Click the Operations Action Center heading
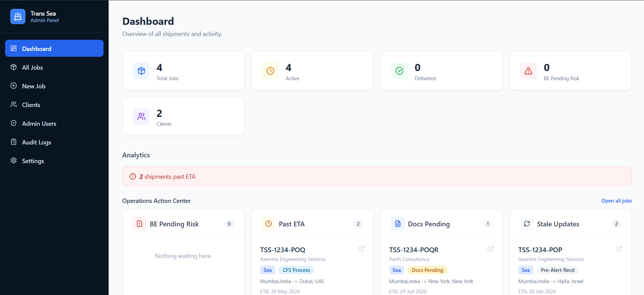This screenshot has width=644, height=295. click(x=156, y=201)
